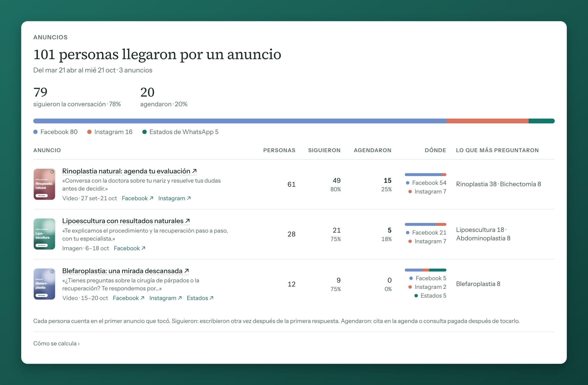This screenshot has height=385, width=588.
Task: Click the '101 personas llegaron por un anuncio' heading
Action: (x=157, y=54)
